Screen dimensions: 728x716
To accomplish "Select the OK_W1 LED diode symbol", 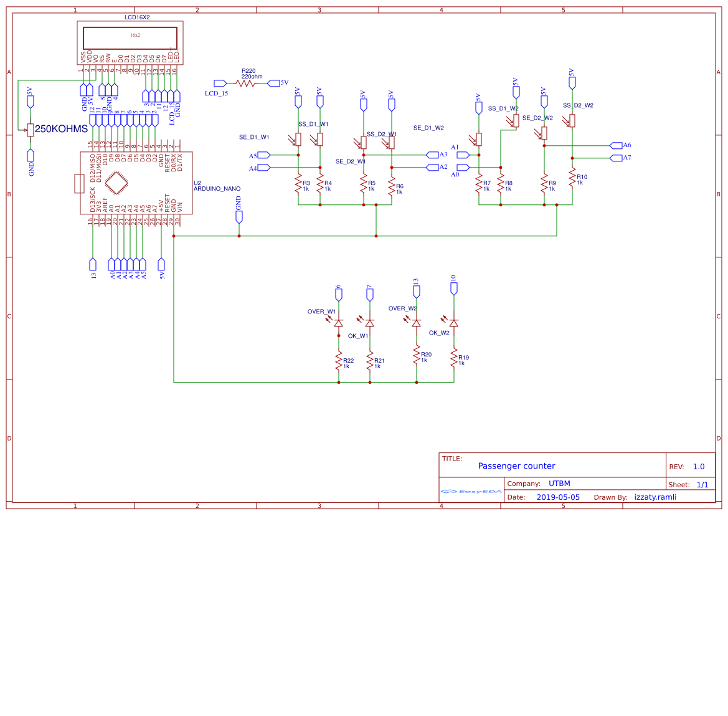I will pos(369,322).
